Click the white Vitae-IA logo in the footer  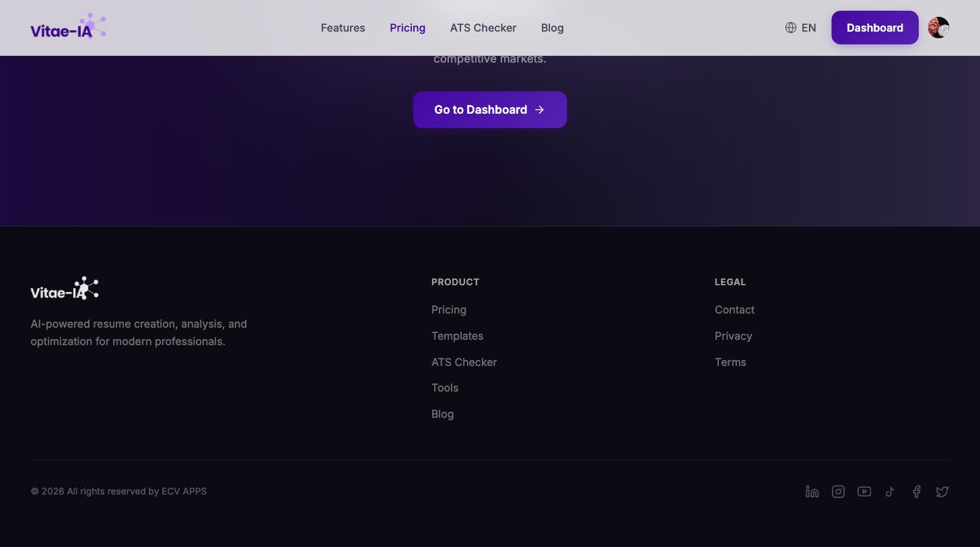point(65,289)
